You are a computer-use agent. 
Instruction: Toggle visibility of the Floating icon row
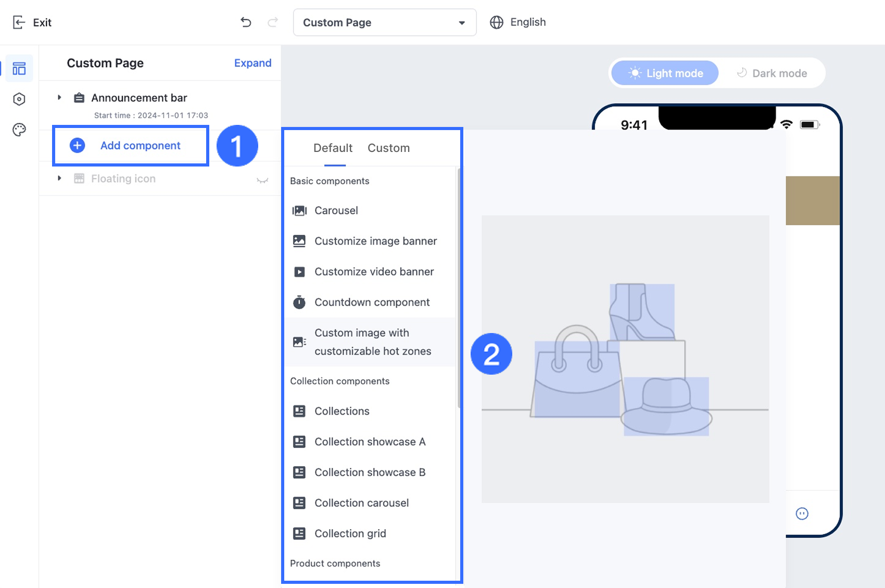tap(263, 180)
